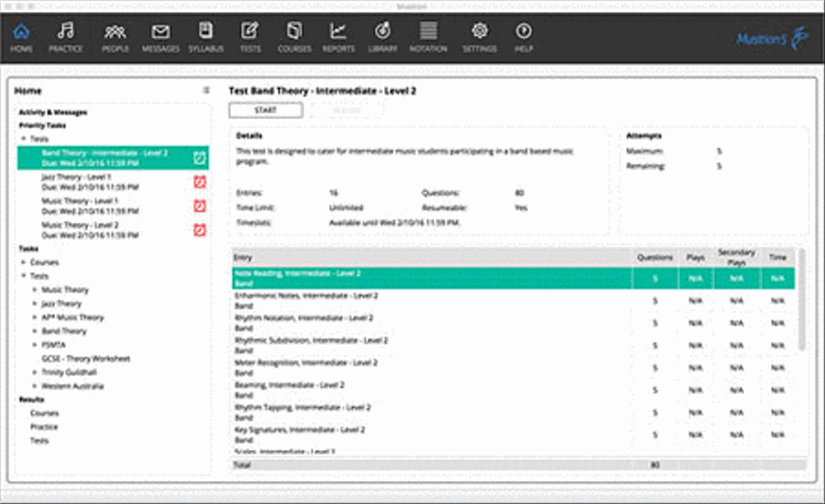Viewport: 825px width, 504px height.
Task: Click the entry list vertical scrollbar
Action: coord(801,300)
